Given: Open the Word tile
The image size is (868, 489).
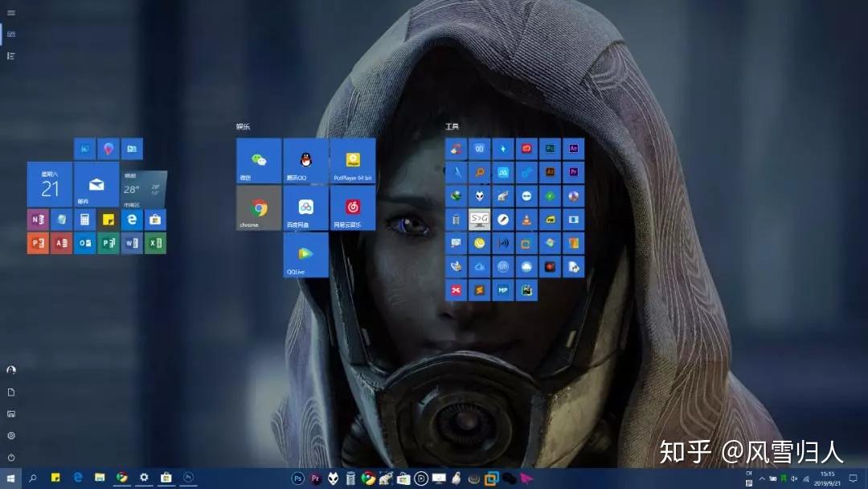Looking at the screenshot, I should coord(132,243).
